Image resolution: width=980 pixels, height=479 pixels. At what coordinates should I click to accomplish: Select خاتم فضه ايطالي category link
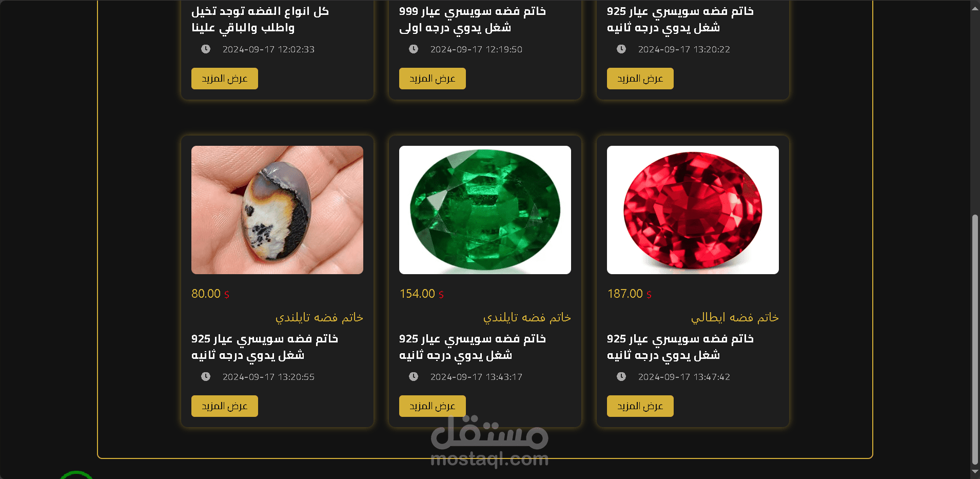pyautogui.click(x=735, y=318)
